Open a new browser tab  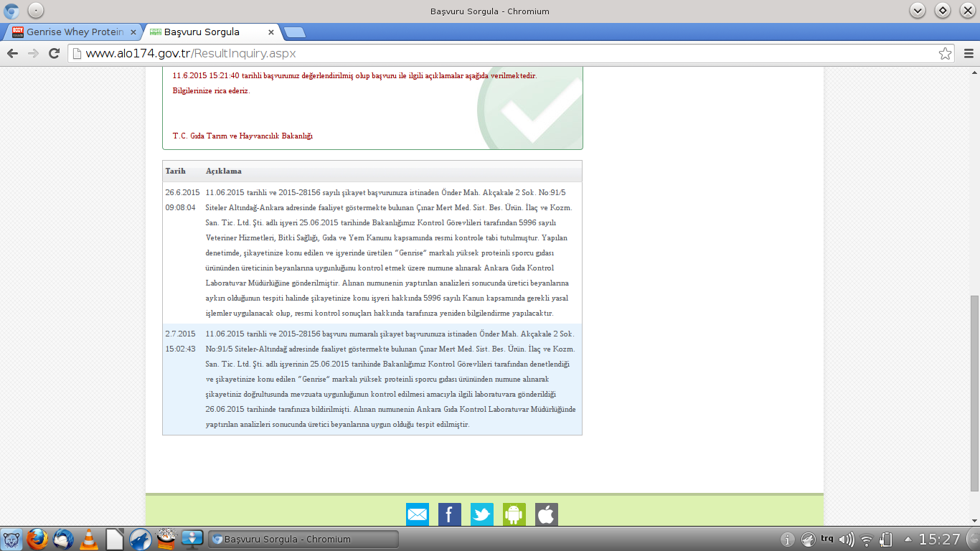point(294,32)
